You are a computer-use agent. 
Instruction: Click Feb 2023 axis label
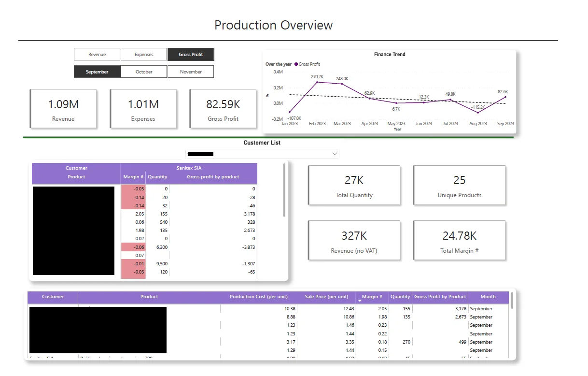coord(317,124)
